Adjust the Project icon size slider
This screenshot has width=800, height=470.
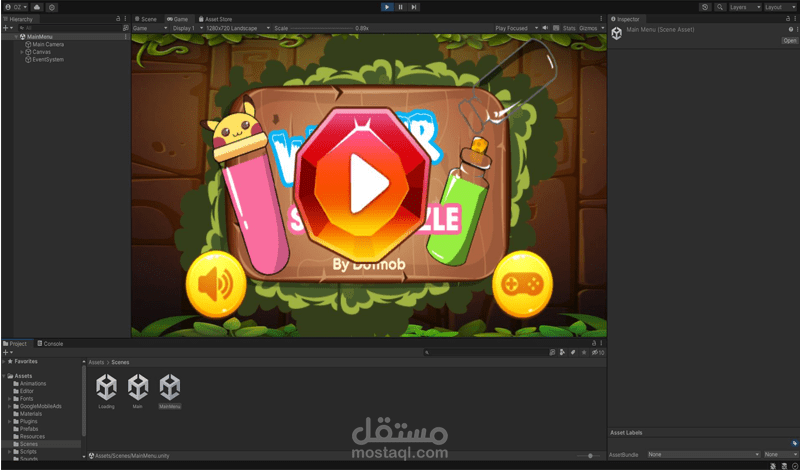(589, 456)
